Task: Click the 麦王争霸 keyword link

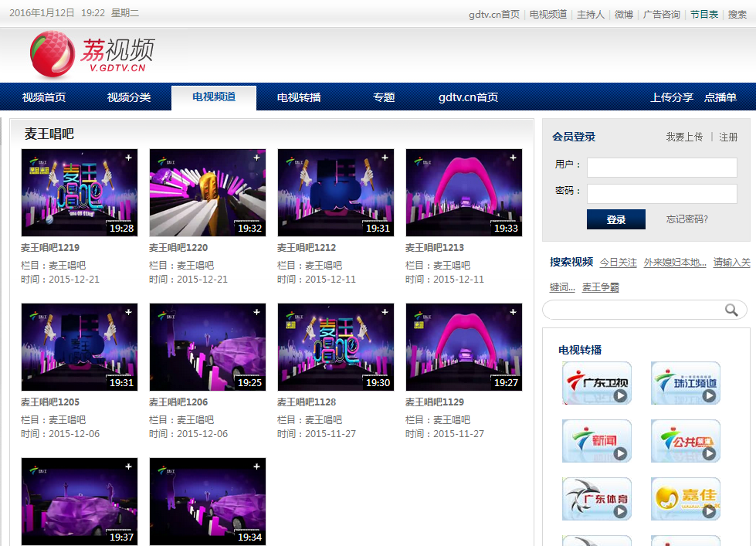Action: tap(600, 287)
